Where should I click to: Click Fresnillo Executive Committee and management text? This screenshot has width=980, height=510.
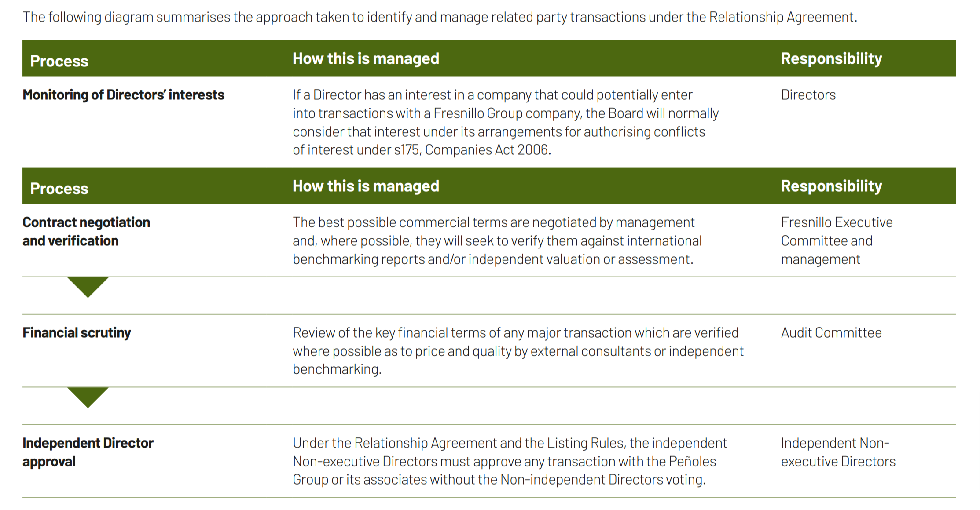pos(837,241)
